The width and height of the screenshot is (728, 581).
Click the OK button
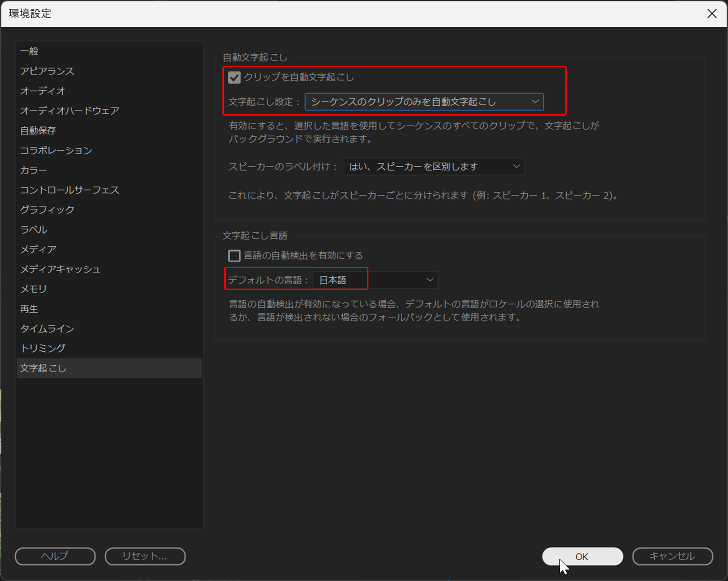tap(582, 556)
